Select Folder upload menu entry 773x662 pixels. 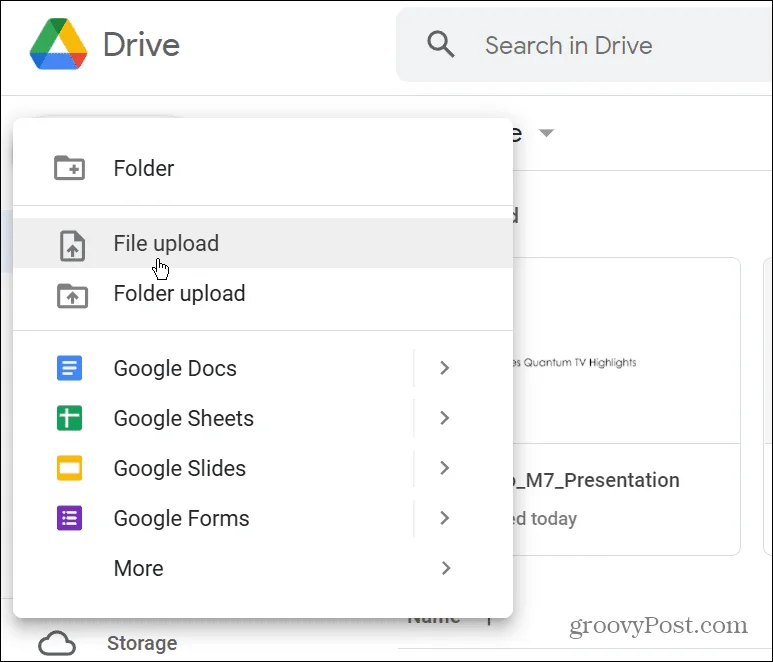pos(263,293)
